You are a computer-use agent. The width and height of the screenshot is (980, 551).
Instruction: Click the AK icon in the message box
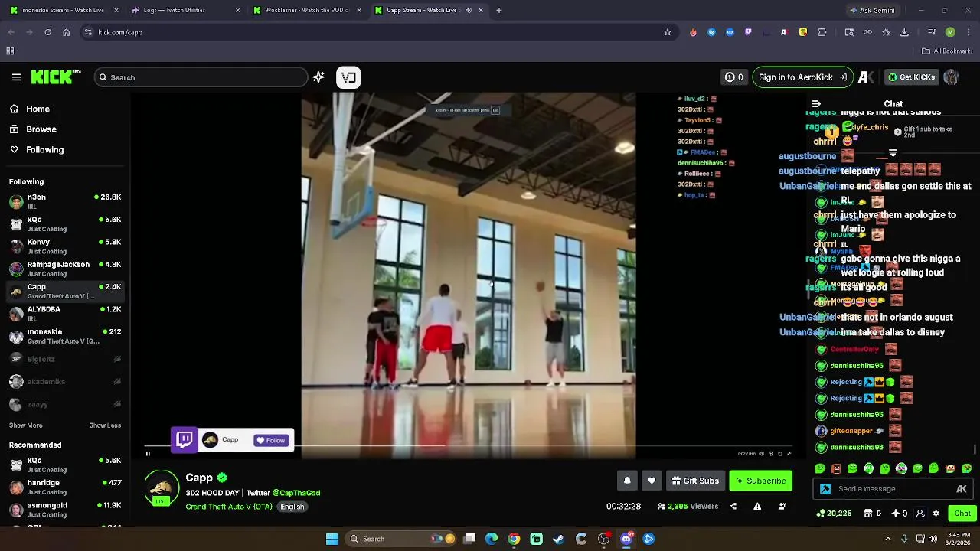pyautogui.click(x=962, y=489)
